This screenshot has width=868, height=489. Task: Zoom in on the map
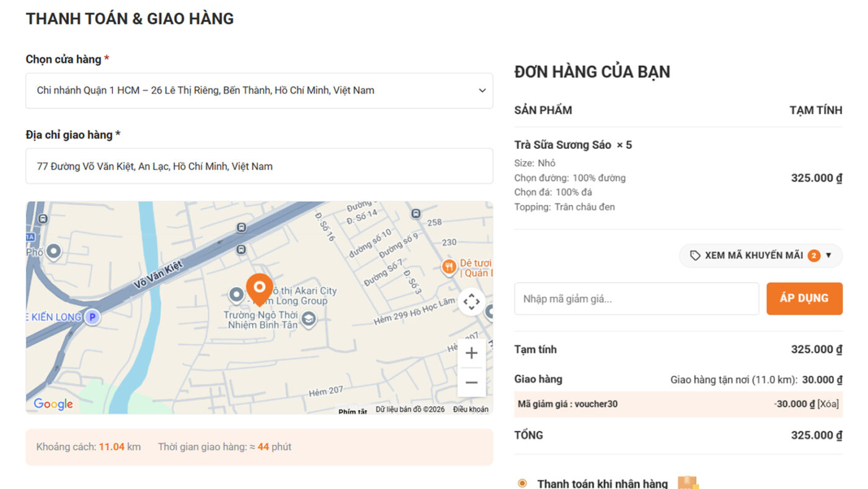[x=471, y=353]
